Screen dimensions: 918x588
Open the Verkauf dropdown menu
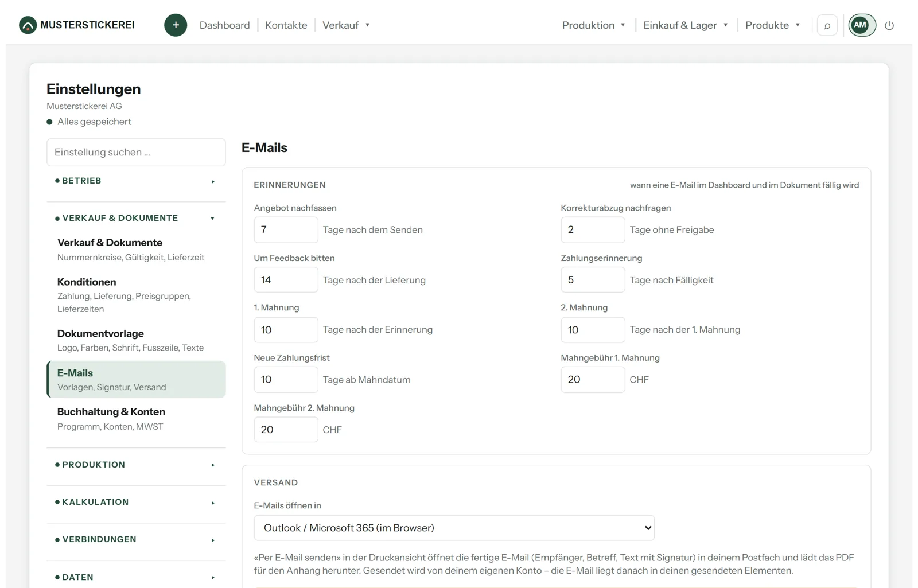pos(346,25)
